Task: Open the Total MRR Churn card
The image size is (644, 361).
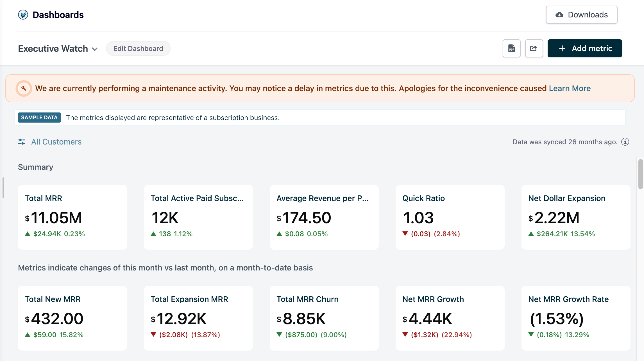Action: coord(324,318)
